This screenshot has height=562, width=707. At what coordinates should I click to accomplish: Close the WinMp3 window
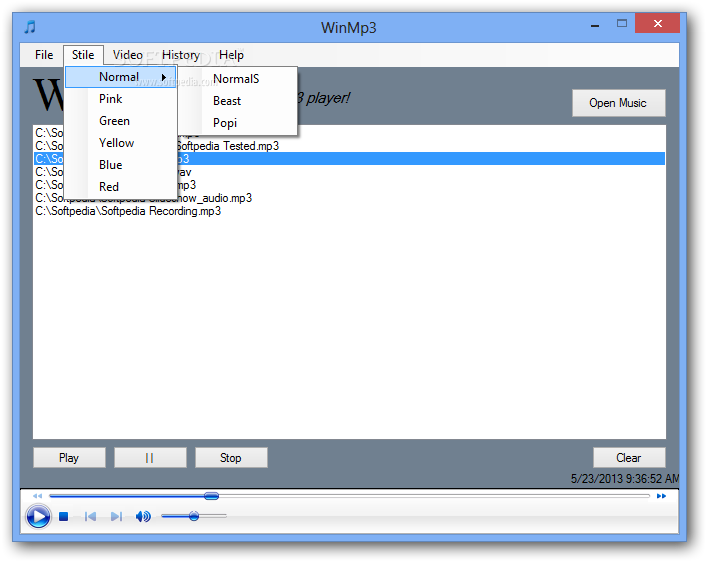(x=657, y=23)
